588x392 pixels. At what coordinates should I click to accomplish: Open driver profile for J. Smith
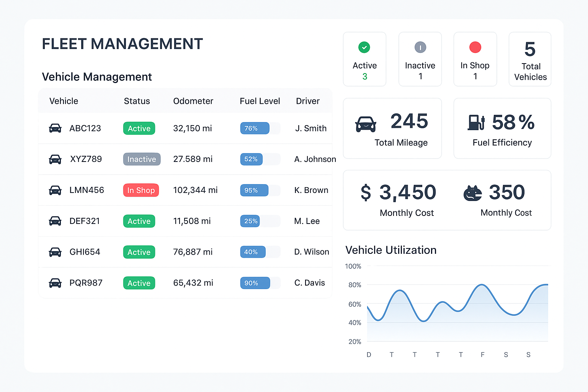pos(310,128)
